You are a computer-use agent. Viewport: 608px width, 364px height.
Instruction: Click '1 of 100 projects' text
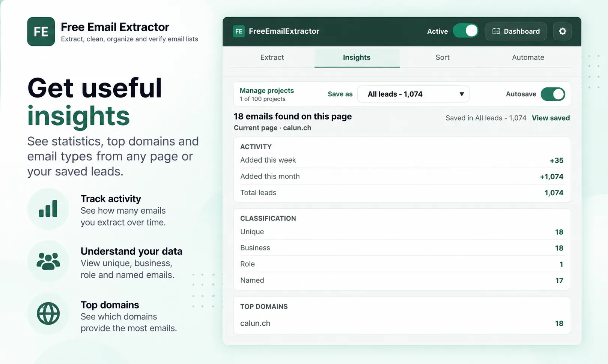pos(263,99)
